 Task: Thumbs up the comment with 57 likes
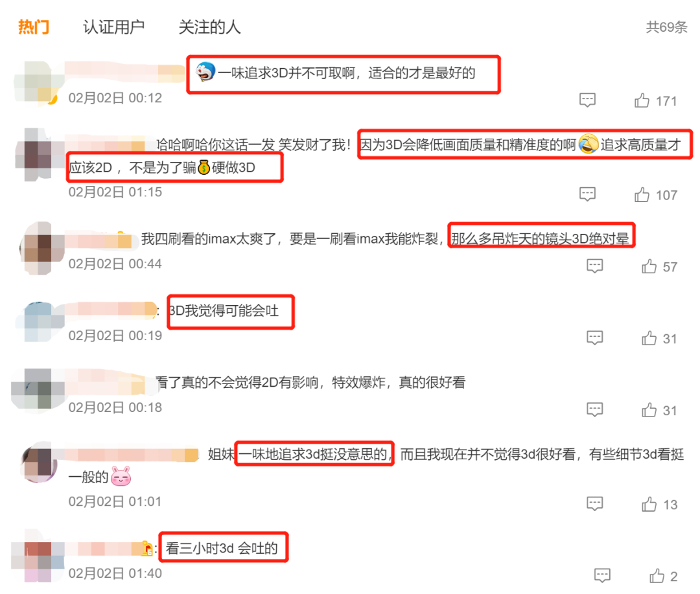(x=649, y=266)
